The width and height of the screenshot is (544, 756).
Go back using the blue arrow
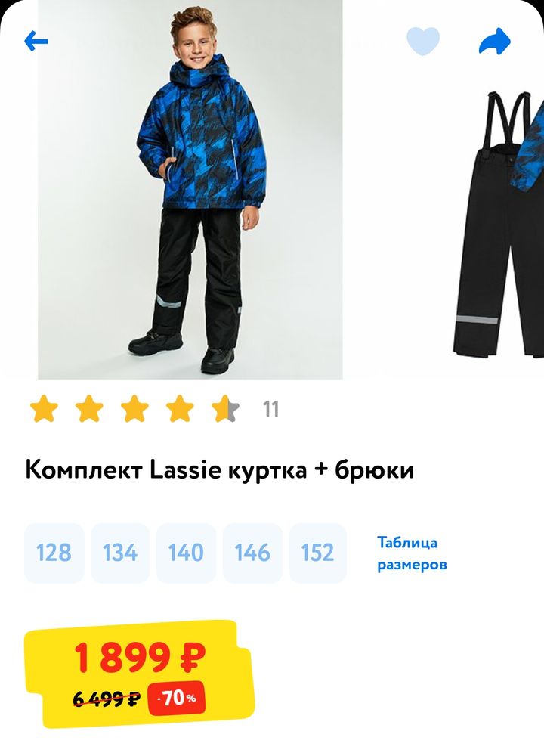(36, 41)
